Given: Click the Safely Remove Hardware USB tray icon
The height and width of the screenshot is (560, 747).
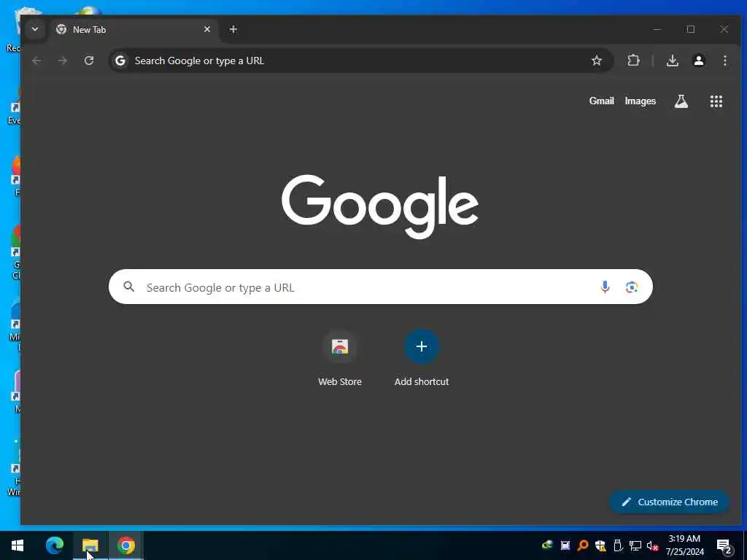Looking at the screenshot, I should coord(618,545).
